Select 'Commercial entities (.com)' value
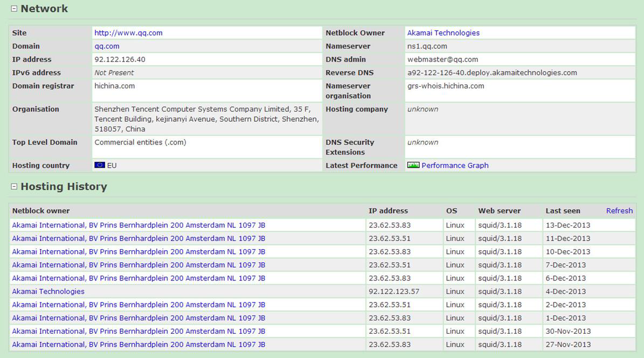Screen dimensions: 644x358 click(x=141, y=142)
